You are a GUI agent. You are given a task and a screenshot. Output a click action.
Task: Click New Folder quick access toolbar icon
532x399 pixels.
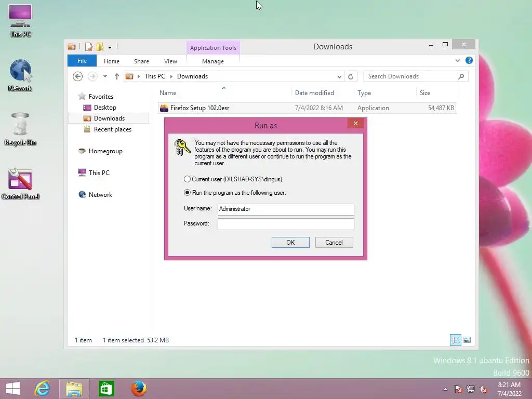[100, 46]
